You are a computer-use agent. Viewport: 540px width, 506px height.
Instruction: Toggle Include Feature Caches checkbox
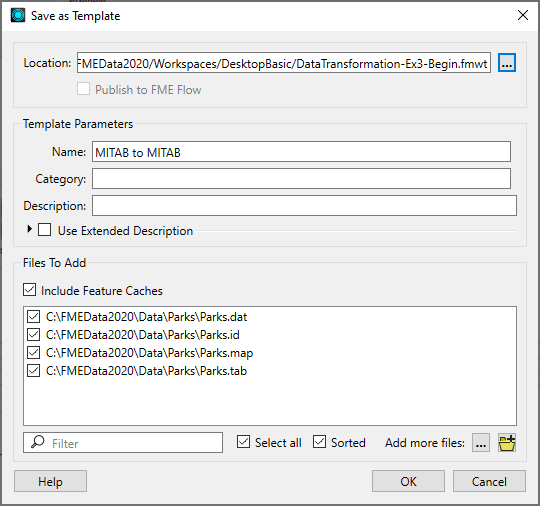30,290
